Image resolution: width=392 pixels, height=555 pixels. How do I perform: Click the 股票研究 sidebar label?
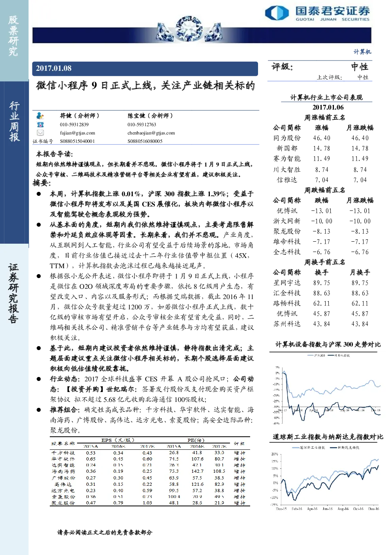click(x=13, y=36)
